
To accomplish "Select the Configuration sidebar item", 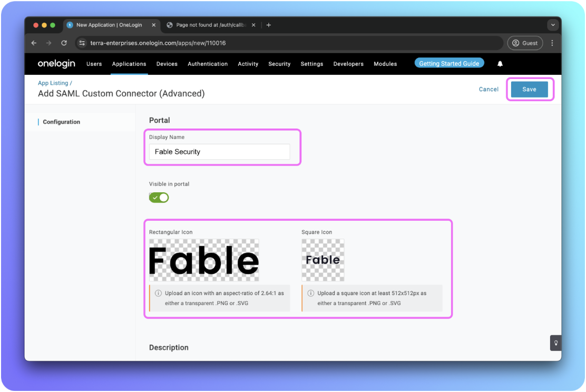I will (x=61, y=122).
